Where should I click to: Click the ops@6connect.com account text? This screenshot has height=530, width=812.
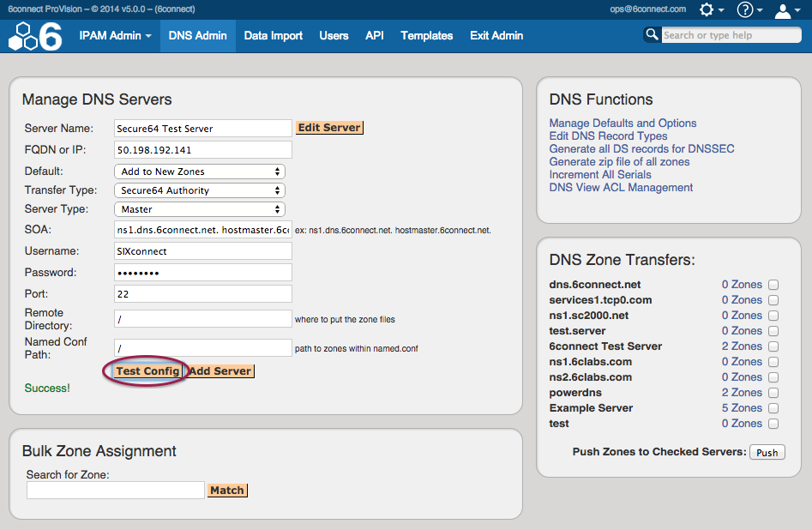pos(648,9)
